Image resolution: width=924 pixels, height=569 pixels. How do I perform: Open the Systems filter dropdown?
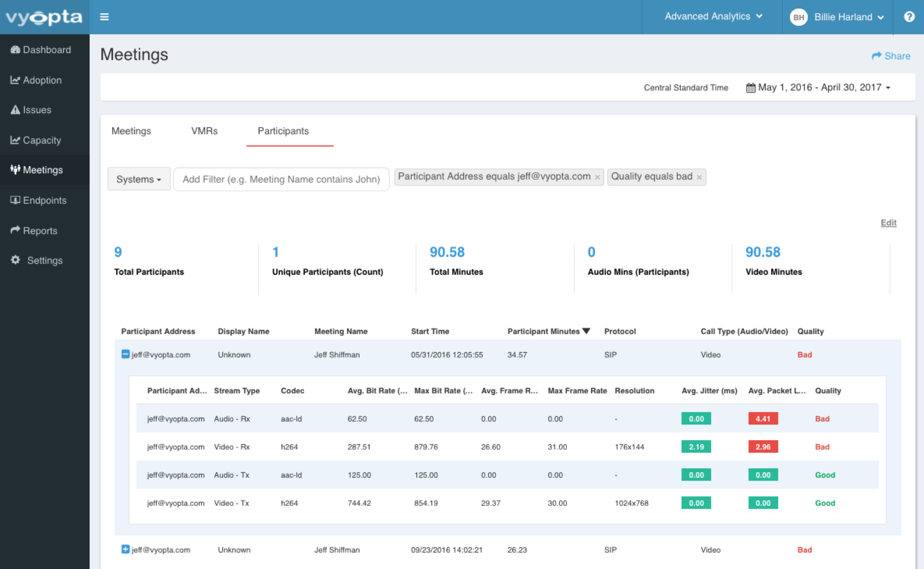[139, 179]
